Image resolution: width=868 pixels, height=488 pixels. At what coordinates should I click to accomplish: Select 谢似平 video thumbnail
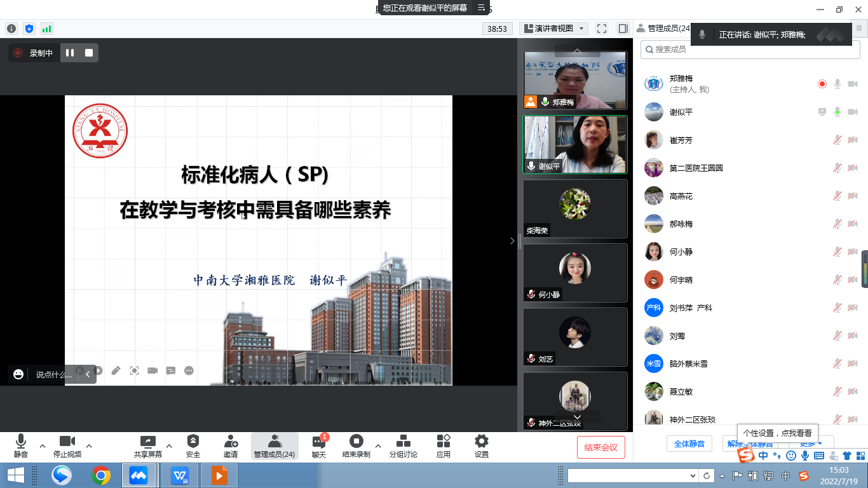point(575,144)
